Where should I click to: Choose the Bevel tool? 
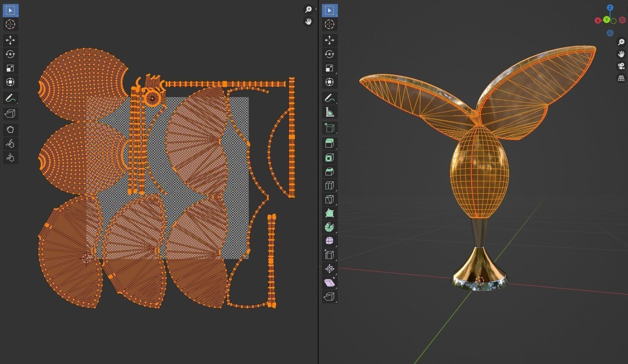[x=330, y=171]
